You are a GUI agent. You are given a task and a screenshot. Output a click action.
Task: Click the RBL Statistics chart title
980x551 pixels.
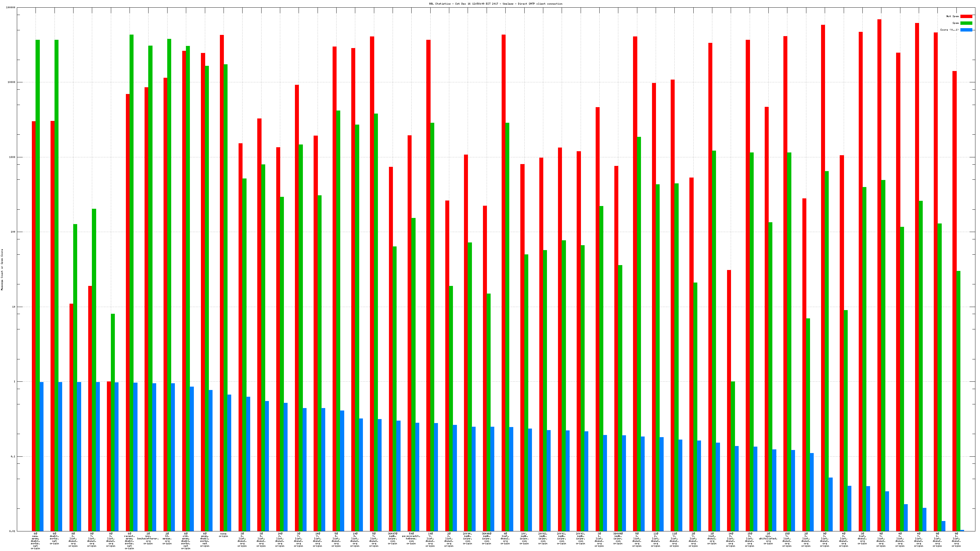click(x=495, y=4)
